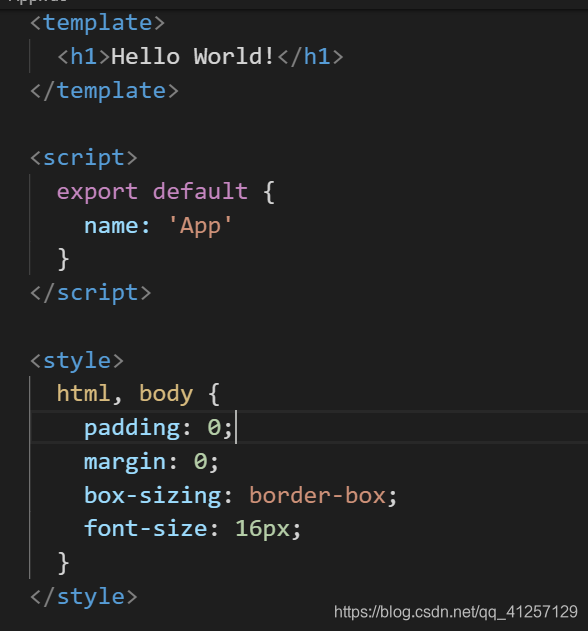This screenshot has width=588, height=631.
Task: Click the 'App' string value
Action: (200, 226)
